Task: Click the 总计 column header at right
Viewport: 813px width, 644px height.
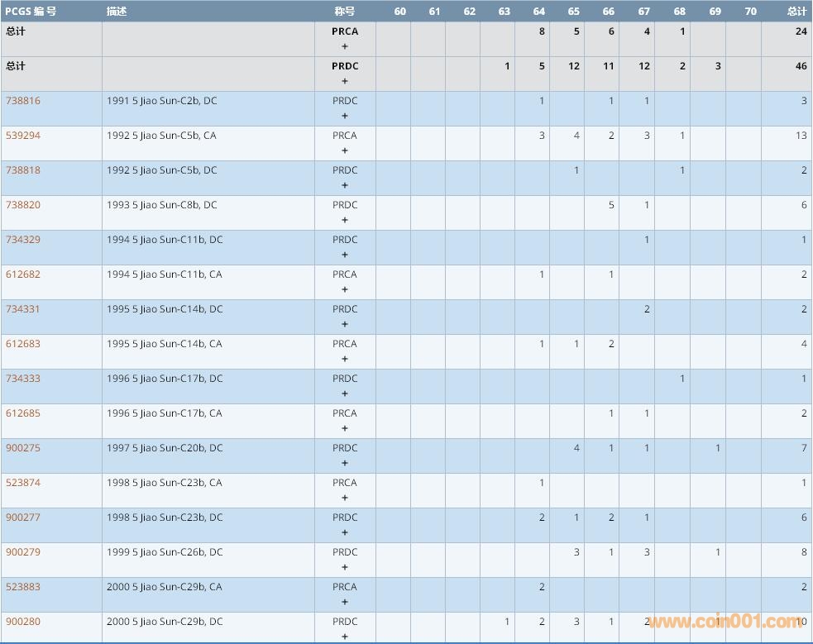Action: [796, 12]
